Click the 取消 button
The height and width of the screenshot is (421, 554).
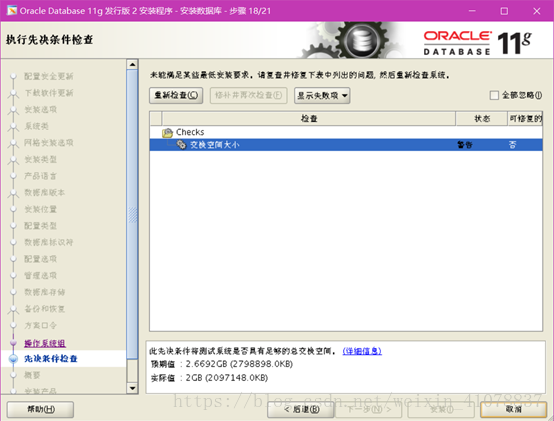tap(513, 409)
